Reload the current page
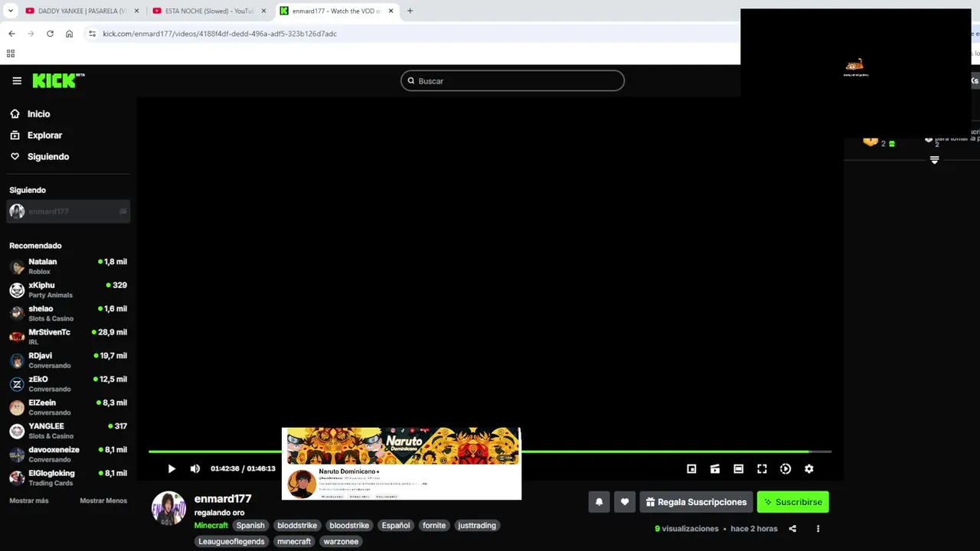980x551 pixels. 50,34
